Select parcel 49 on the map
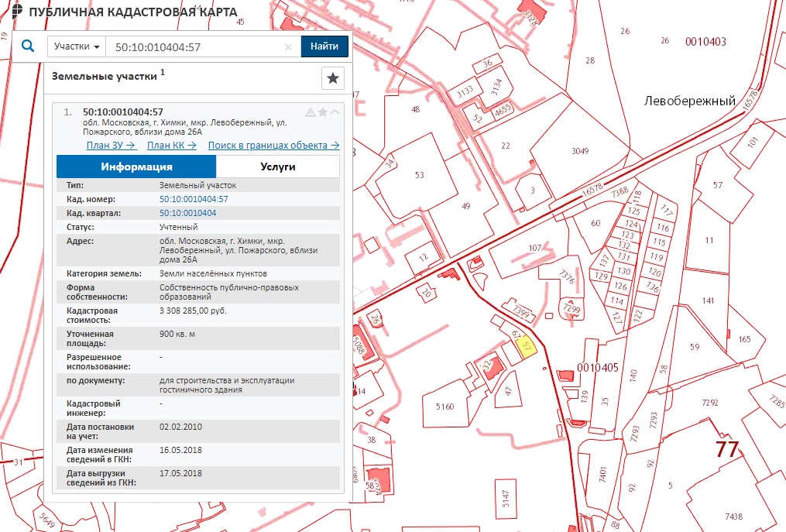 [x=465, y=206]
